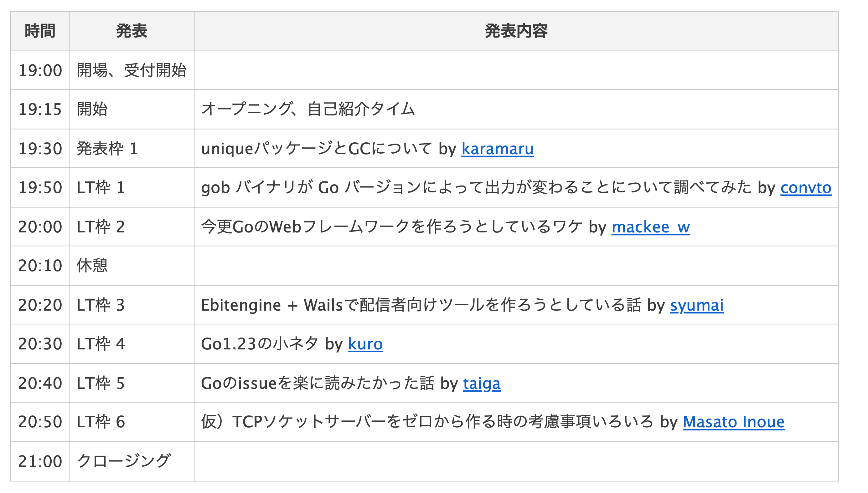Screen dimensions: 868x493
Task: Click the 21:00 time cell
Action: pyautogui.click(x=40, y=461)
